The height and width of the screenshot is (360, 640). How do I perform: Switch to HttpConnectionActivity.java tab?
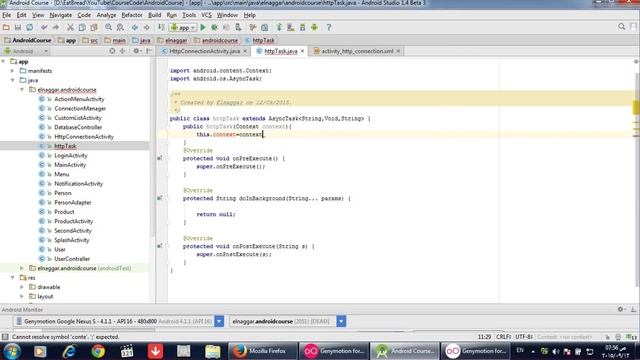click(204, 51)
